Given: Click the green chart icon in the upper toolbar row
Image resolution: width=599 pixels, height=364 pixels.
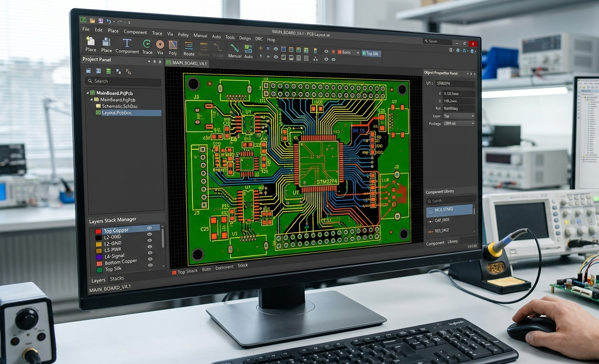Looking at the screenshot, I should pyautogui.click(x=306, y=50).
